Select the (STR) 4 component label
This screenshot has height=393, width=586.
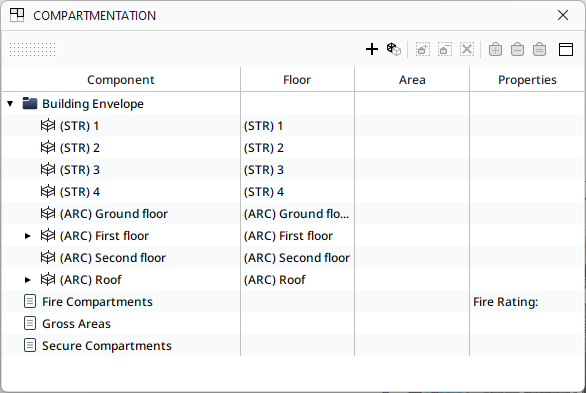(80, 192)
